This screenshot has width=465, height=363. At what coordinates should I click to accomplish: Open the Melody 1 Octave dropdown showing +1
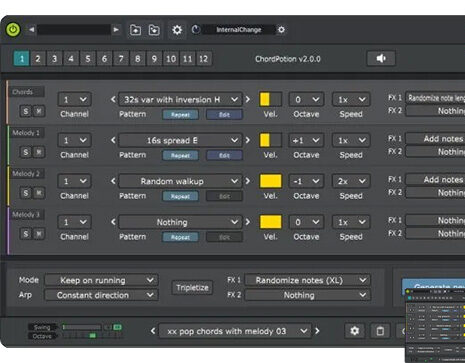(306, 140)
